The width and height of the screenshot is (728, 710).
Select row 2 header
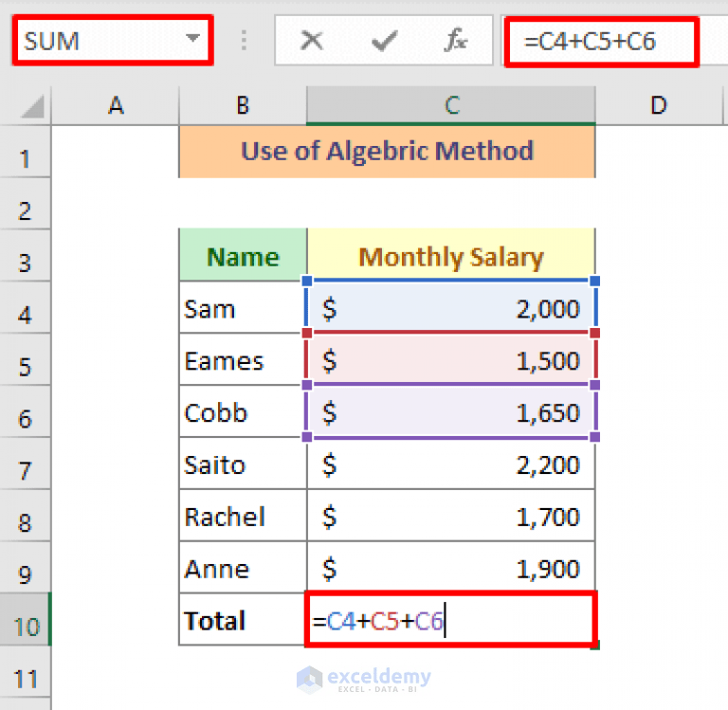(25, 205)
